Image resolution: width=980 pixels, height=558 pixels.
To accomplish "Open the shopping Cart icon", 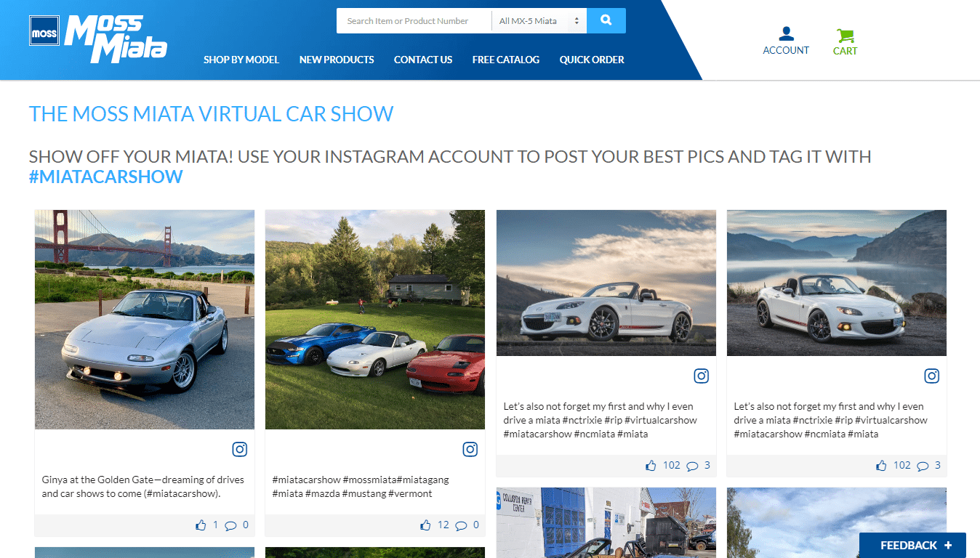I will pyautogui.click(x=845, y=36).
